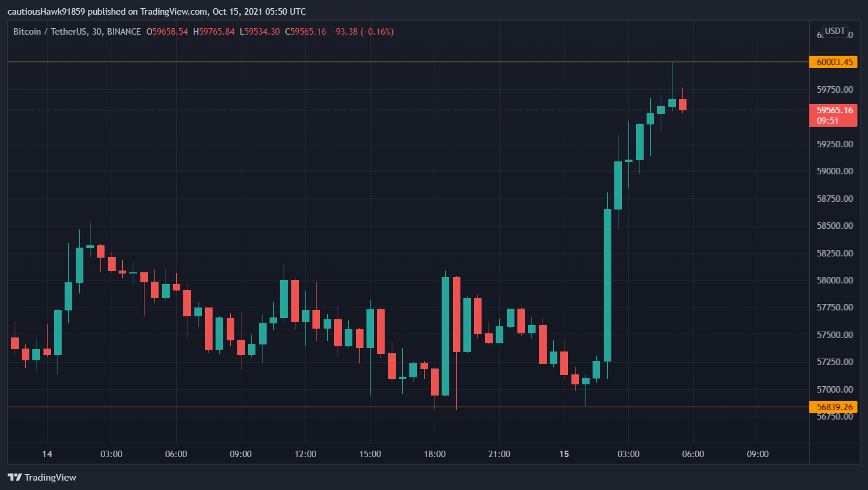Viewport: 868px width, 490px height.
Task: Click the 59000.00 price scale label
Action: pos(835,171)
